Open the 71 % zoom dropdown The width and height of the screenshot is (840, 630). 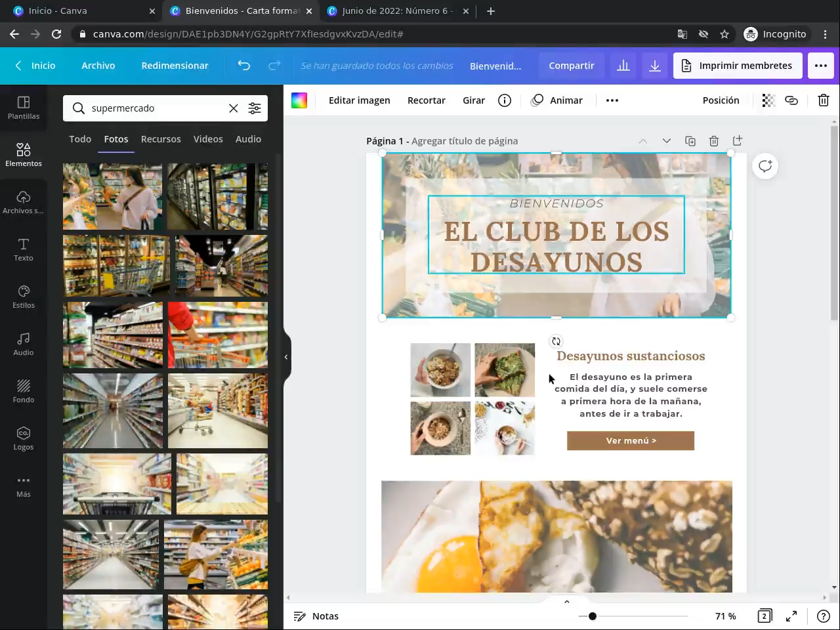pyautogui.click(x=726, y=616)
